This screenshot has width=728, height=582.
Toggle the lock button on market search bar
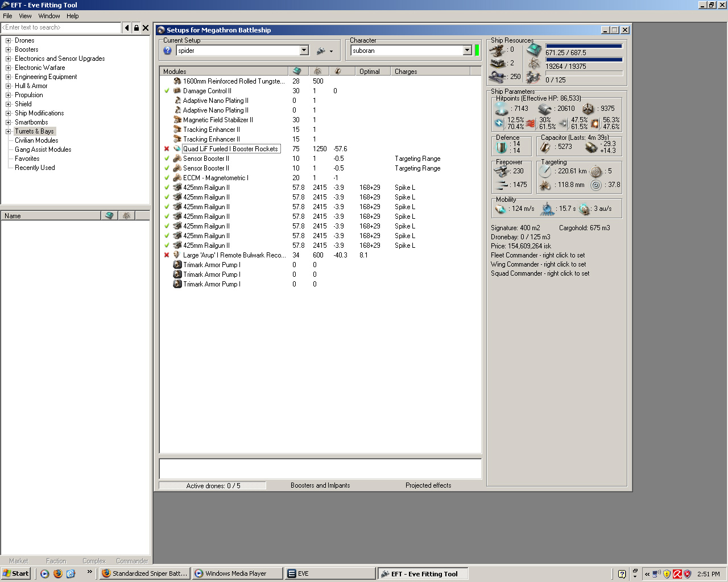[x=136, y=27]
